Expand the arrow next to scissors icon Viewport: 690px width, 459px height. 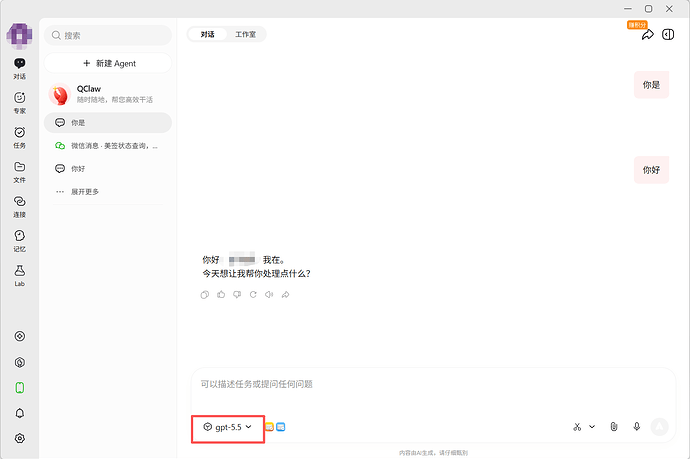(592, 426)
